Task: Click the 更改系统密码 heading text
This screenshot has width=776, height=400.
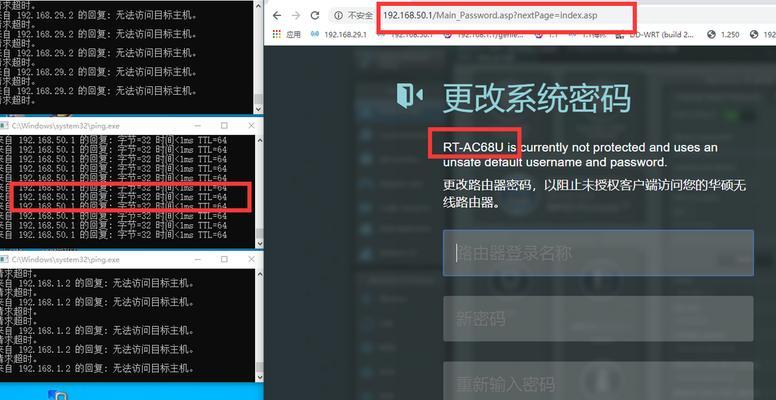Action: coord(536,99)
